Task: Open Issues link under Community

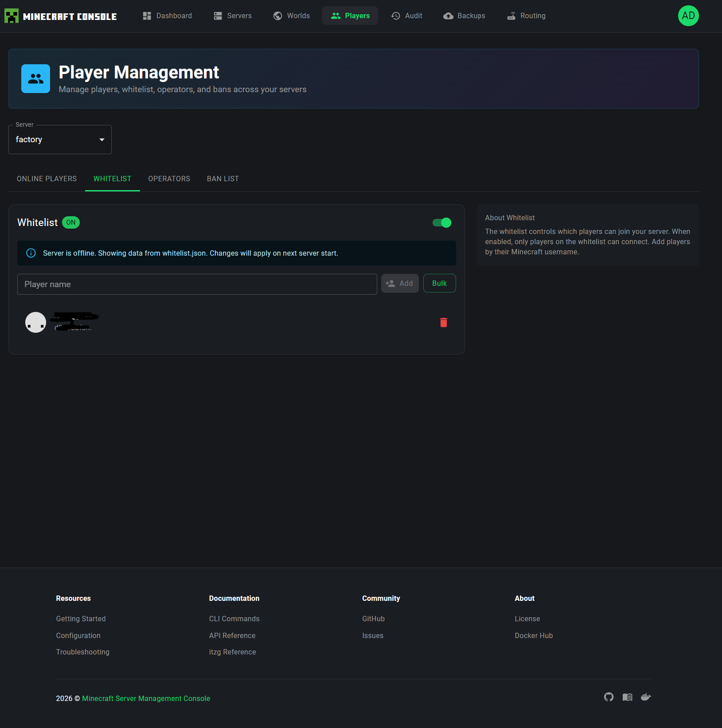Action: [373, 635]
